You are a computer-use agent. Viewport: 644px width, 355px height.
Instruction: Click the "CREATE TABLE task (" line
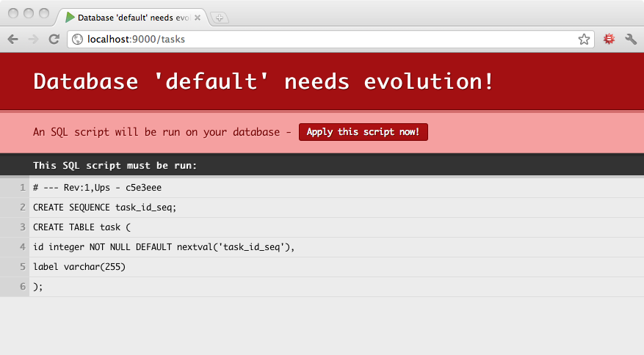(82, 227)
